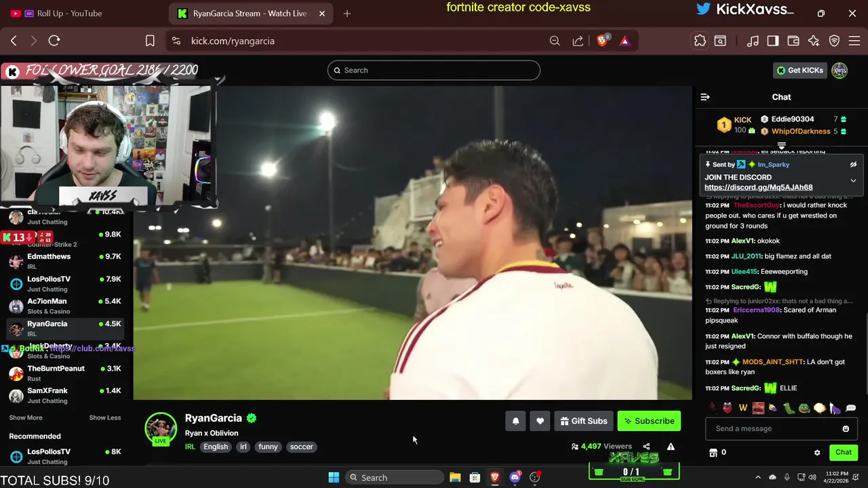
Task: Send message with the green Chat button
Action: pyautogui.click(x=844, y=452)
